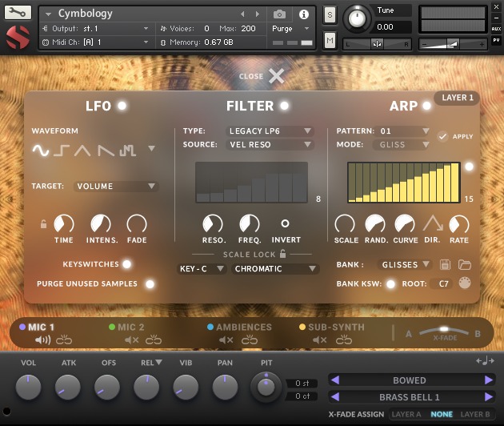Open the Purge dropdown menu
Image resolution: width=504 pixels, height=426 pixels.
click(290, 29)
